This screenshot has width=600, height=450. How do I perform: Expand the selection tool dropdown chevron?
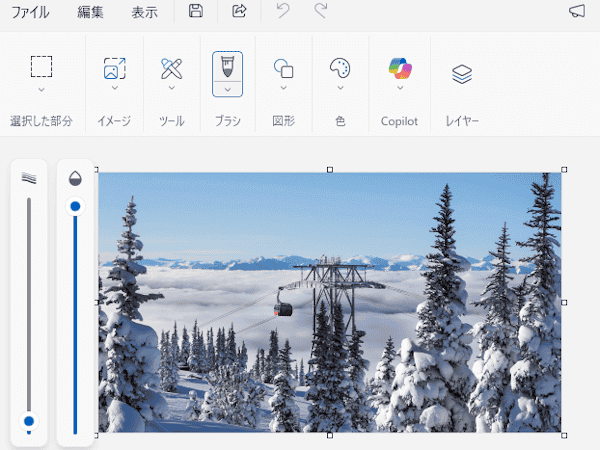[x=41, y=90]
